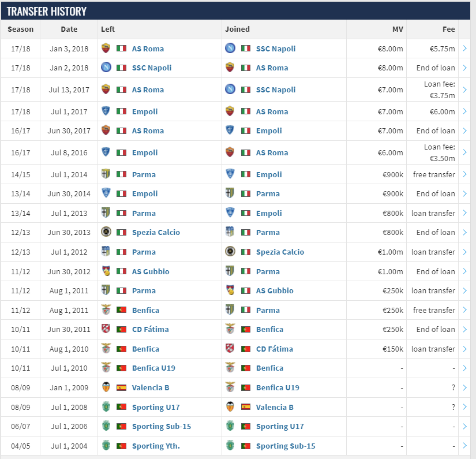Click the MV column header

[398, 29]
